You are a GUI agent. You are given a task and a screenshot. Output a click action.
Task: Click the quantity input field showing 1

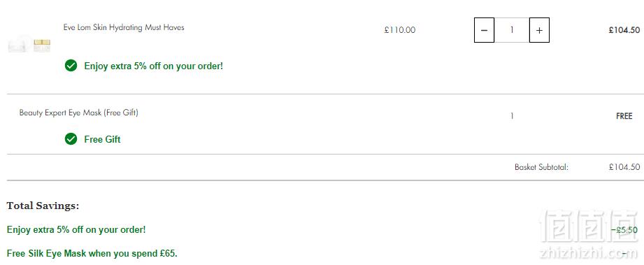pyautogui.click(x=512, y=30)
